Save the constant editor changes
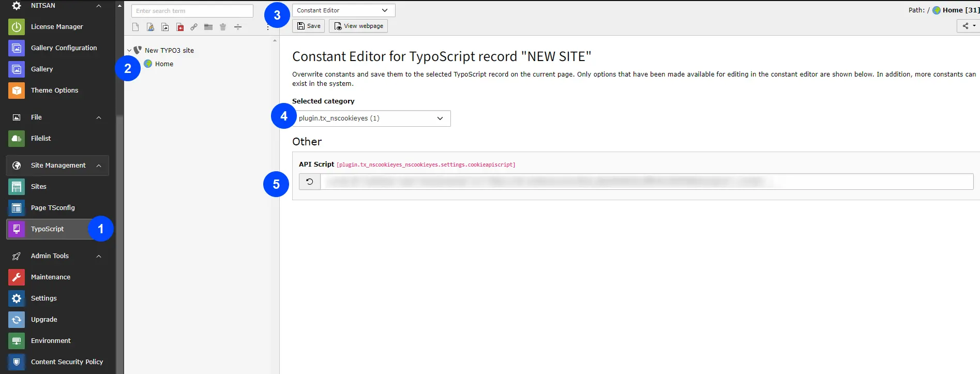The width and height of the screenshot is (980, 374). (x=309, y=26)
